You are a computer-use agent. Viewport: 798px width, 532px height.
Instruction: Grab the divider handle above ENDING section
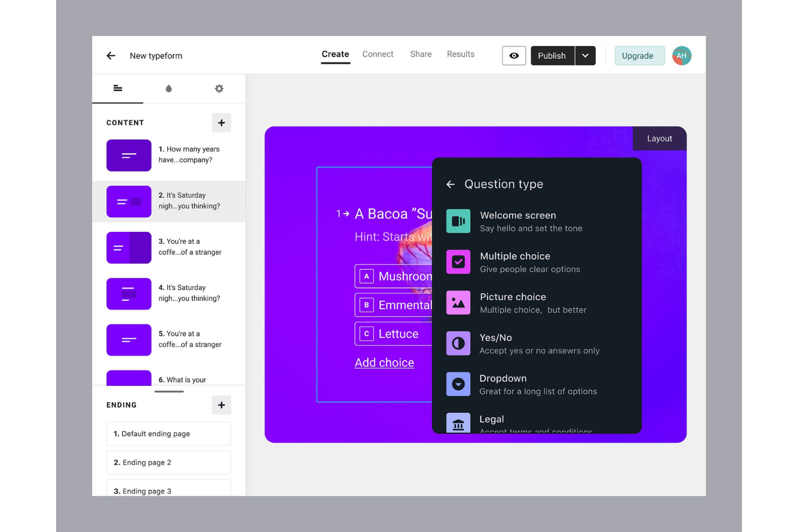(169, 391)
